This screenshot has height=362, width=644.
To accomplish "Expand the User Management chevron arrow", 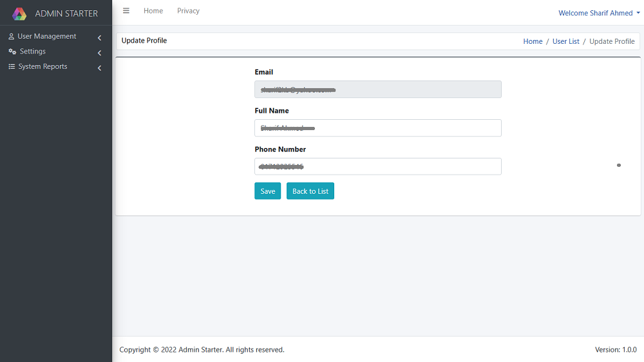I will 99,38.
